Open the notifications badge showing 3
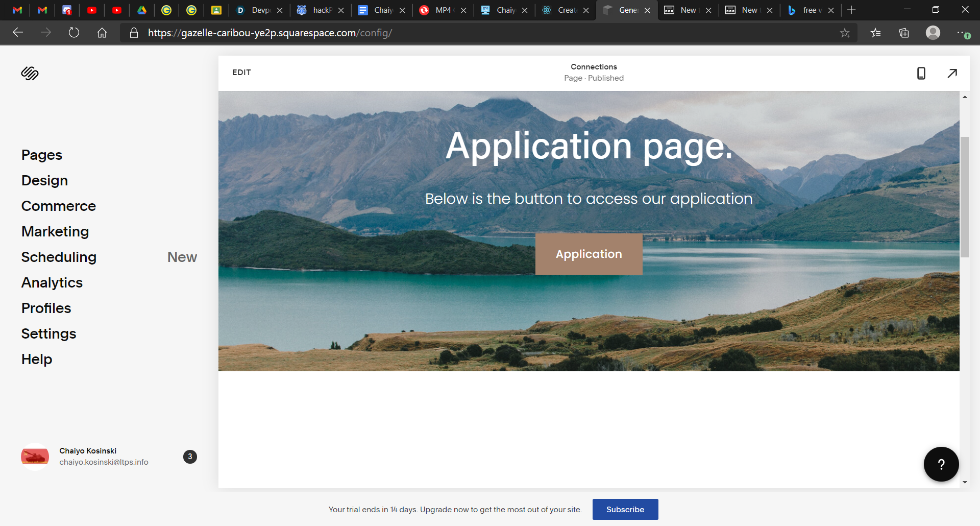 (x=190, y=457)
